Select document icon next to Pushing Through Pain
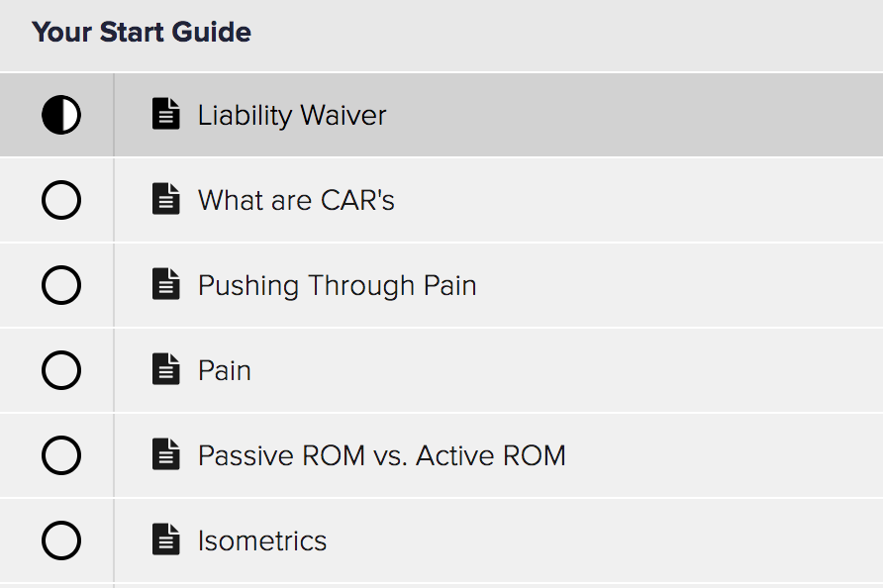883x588 pixels. click(166, 284)
